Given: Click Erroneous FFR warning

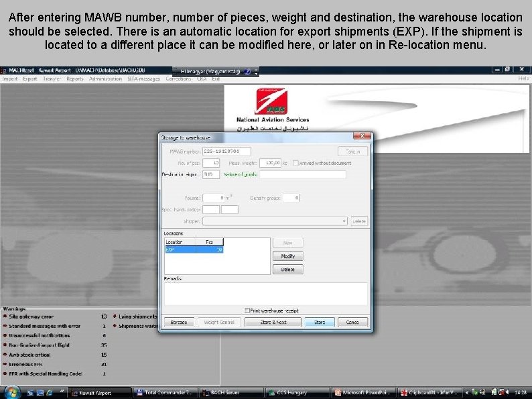Looking at the screenshot, I should (25, 364).
